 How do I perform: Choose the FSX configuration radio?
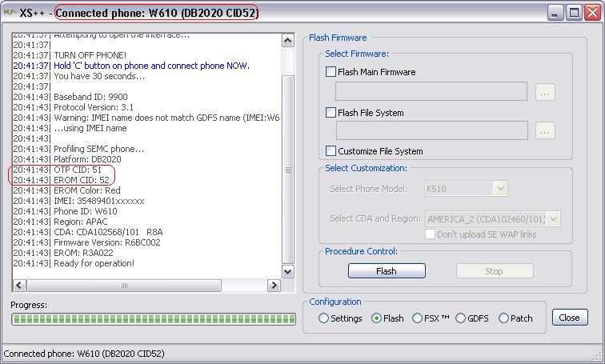(x=417, y=318)
